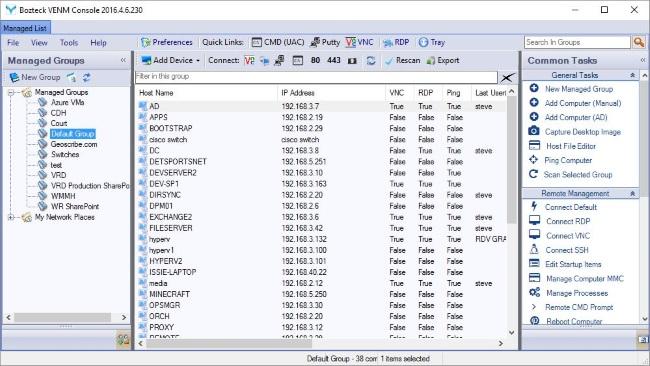This screenshot has height=366, width=650.
Task: Select the WMMH group
Action: pos(63,196)
